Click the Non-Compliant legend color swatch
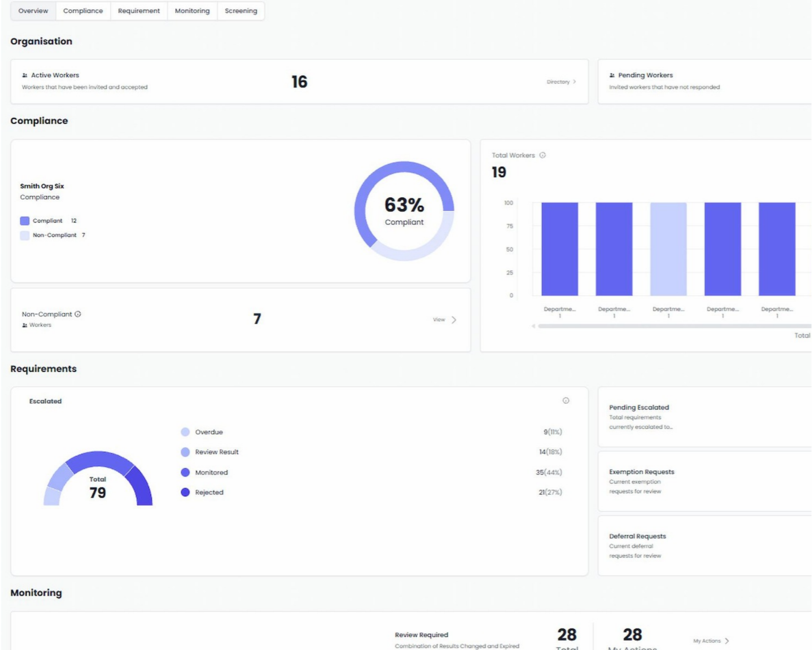 coord(25,235)
